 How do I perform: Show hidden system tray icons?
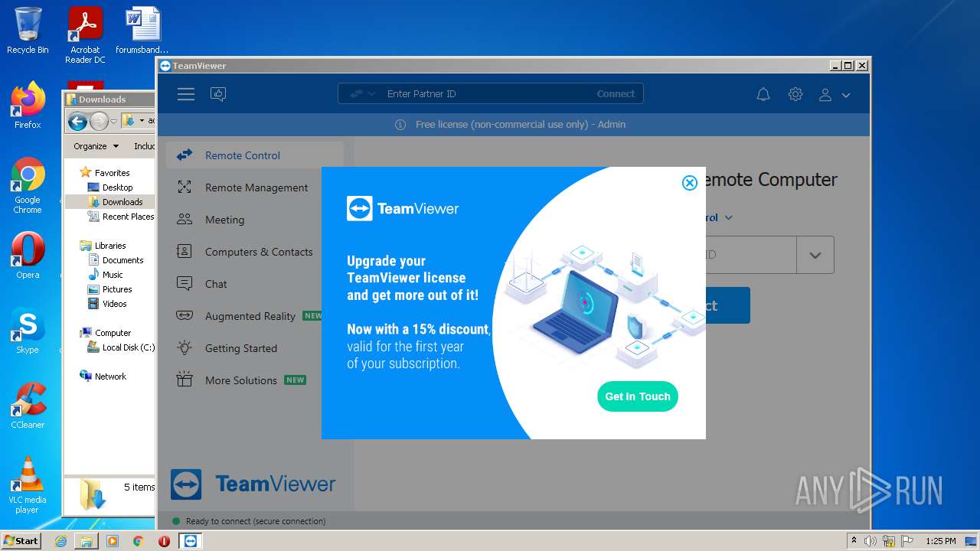(x=854, y=540)
